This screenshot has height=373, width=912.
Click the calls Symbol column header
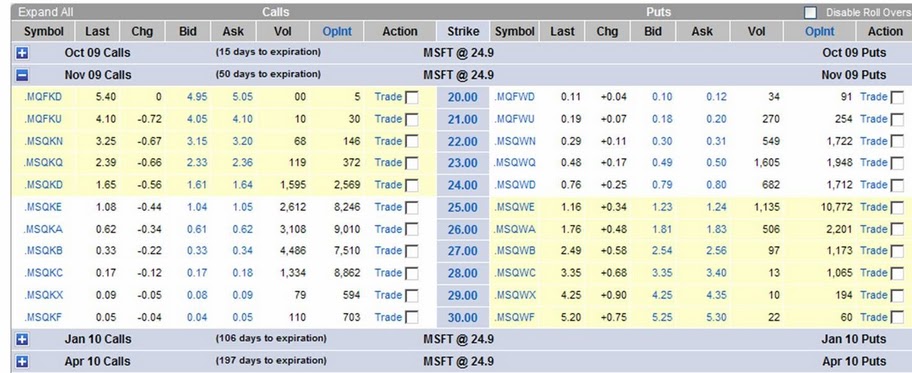pos(44,31)
